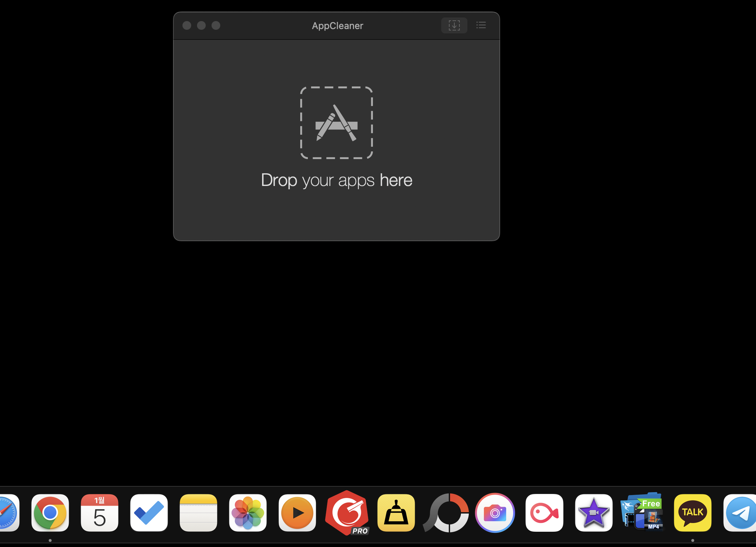This screenshot has width=756, height=547.
Task: Launch Telegram from the dock
Action: (740, 513)
